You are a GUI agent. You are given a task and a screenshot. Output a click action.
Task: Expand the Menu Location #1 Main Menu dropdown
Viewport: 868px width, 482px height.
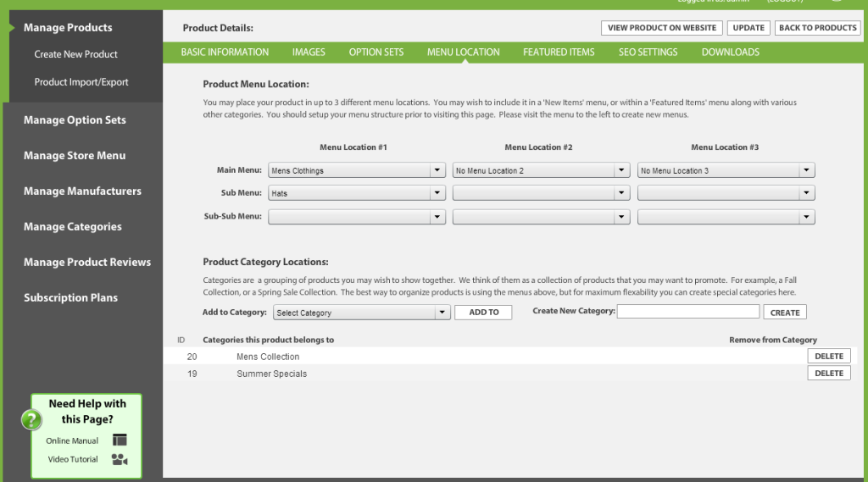(357, 170)
